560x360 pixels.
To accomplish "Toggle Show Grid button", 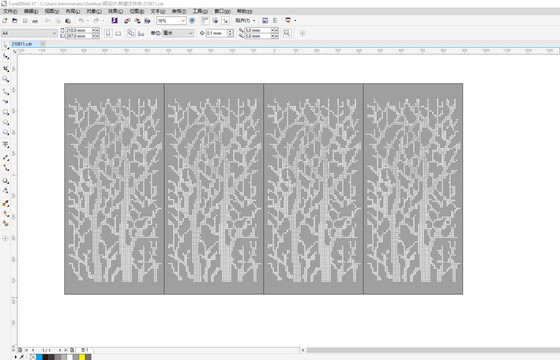I will (215, 21).
